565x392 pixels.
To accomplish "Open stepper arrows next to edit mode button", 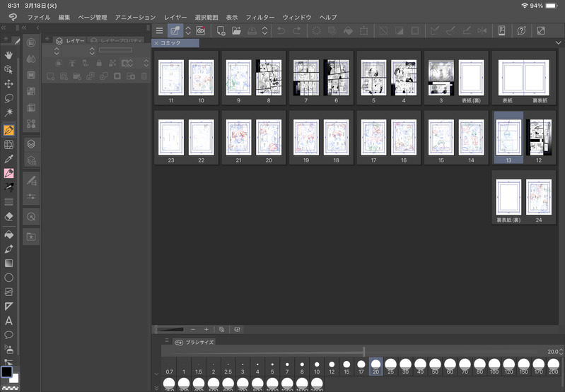I will (x=188, y=31).
